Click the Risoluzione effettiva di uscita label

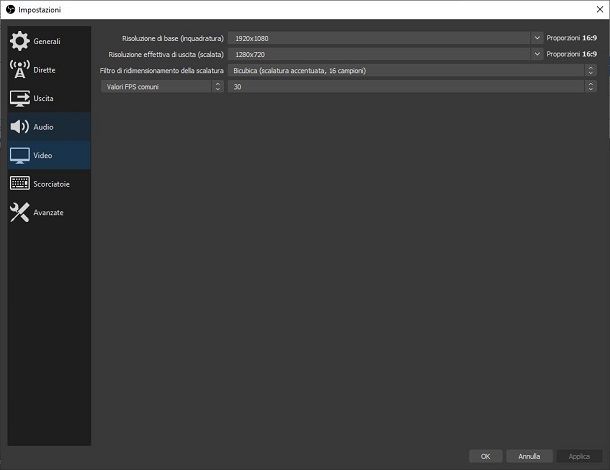(x=166, y=54)
